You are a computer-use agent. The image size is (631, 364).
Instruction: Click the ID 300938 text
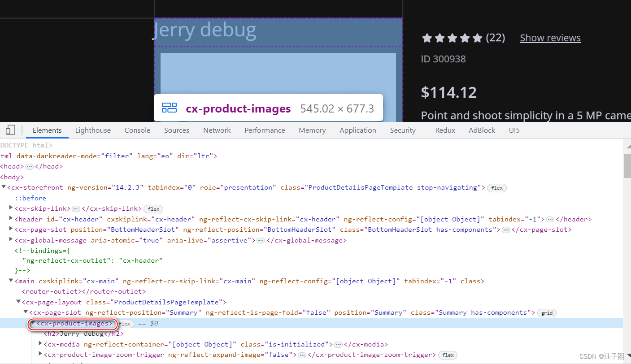coord(443,59)
